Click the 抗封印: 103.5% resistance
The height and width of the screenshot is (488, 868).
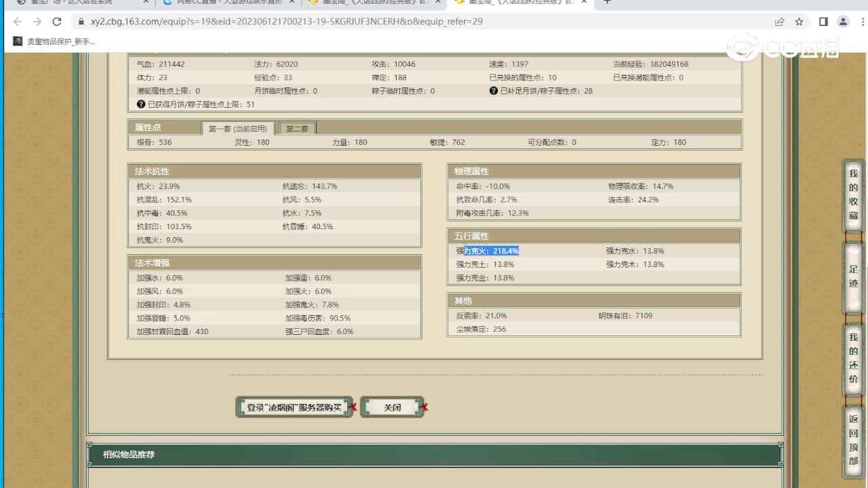click(x=164, y=226)
